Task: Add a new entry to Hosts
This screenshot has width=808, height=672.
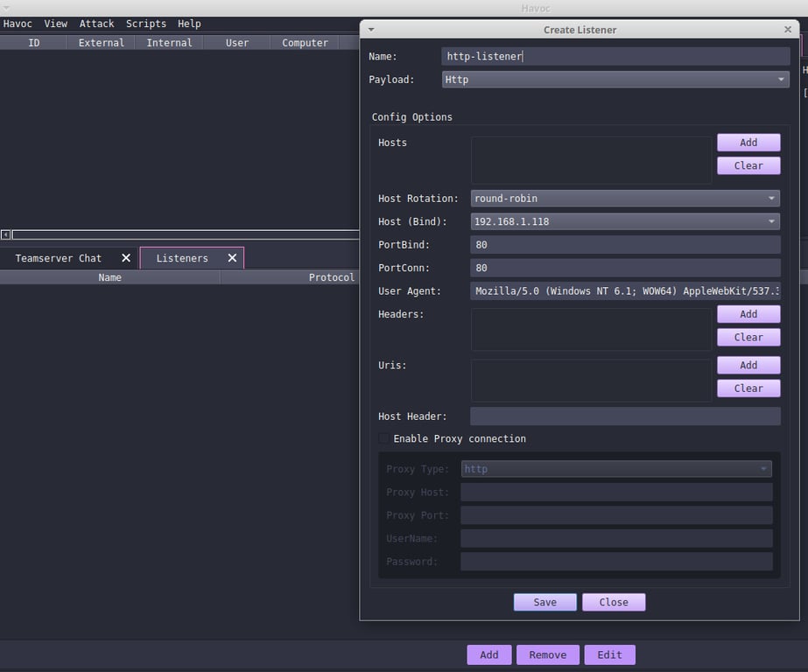Action: click(x=748, y=142)
